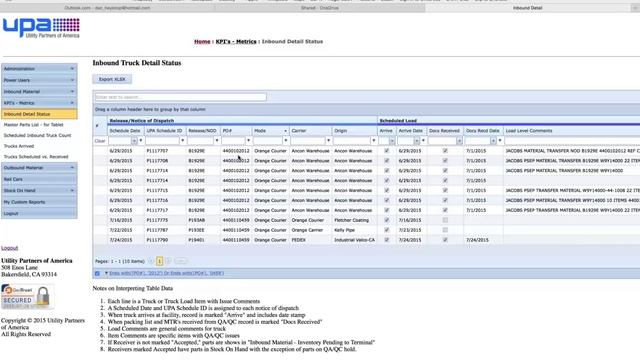This screenshot has width=640, height=360.
Task: Open Schedule Date filter calendar picker
Action: click(134, 141)
